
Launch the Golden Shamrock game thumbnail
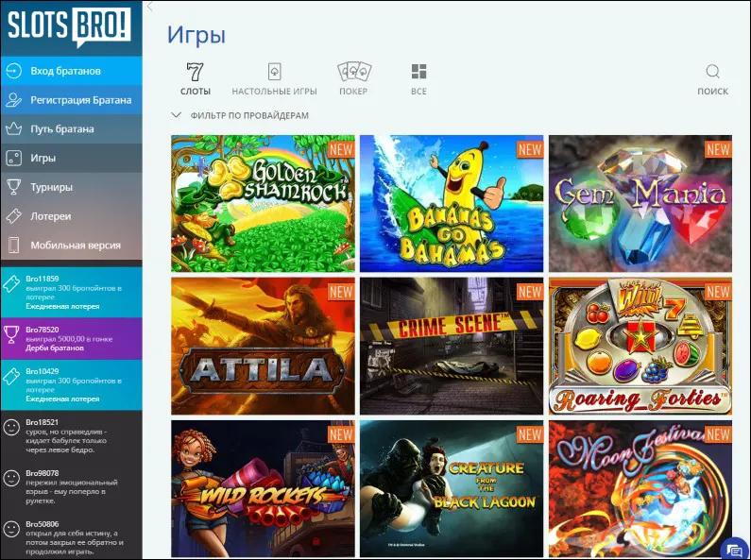(263, 203)
